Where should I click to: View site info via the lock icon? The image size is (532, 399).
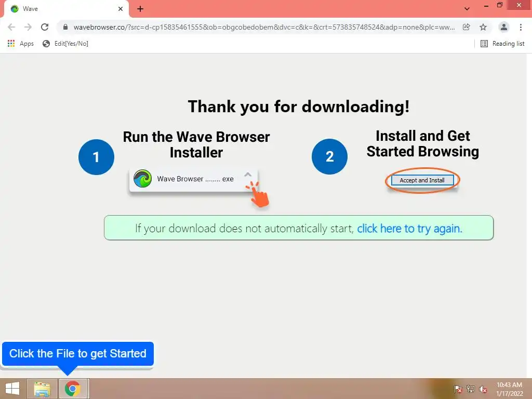65,27
